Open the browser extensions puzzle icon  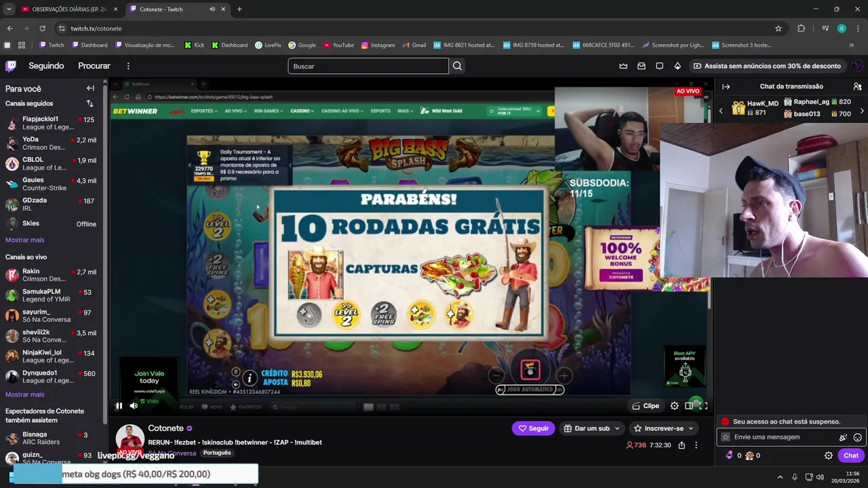tap(801, 28)
